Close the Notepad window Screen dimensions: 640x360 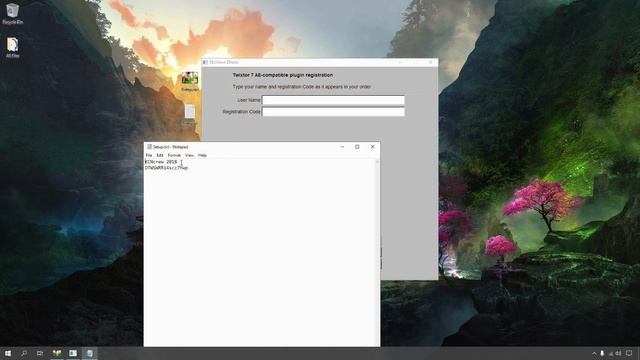point(372,147)
